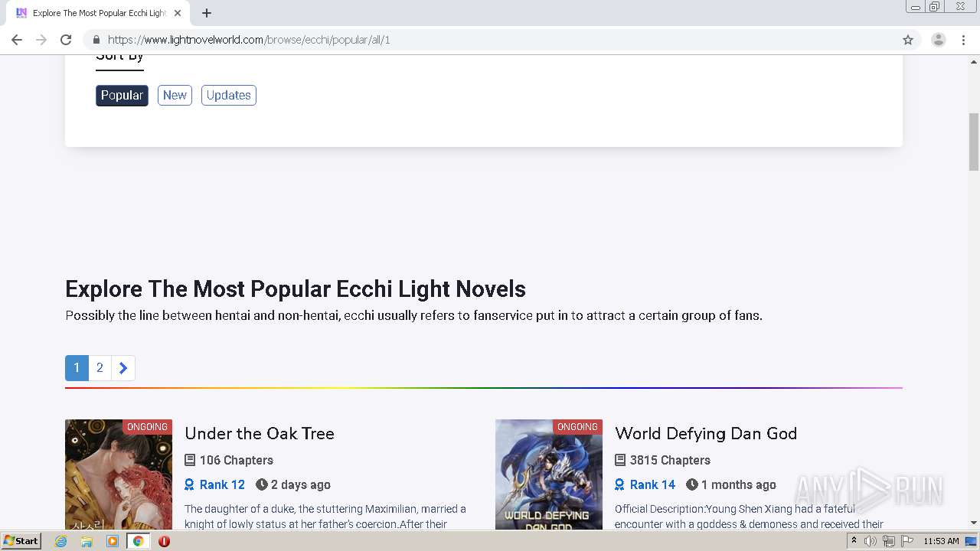Open the volume control in the system tray
The width and height of the screenshot is (980, 551).
point(871,541)
